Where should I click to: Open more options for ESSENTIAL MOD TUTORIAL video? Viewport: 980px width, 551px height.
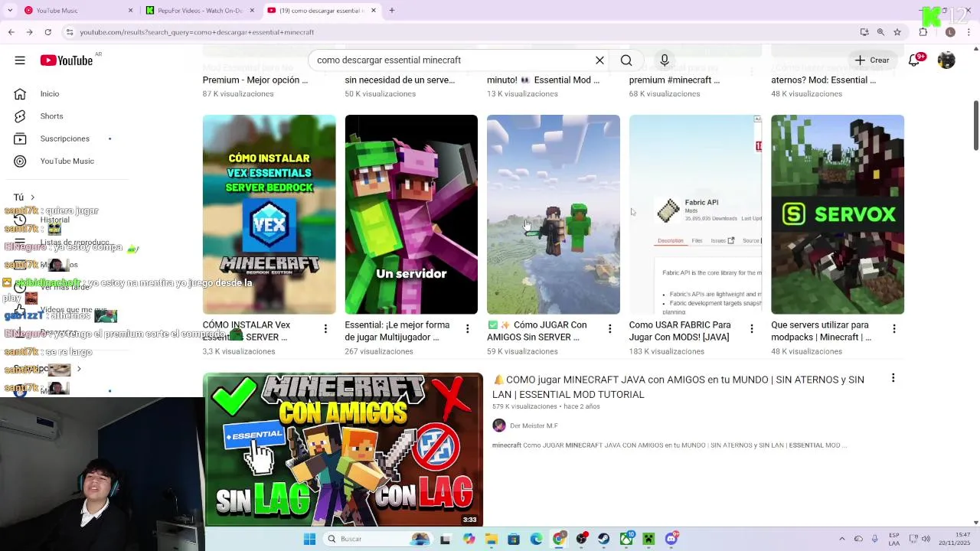pyautogui.click(x=893, y=378)
